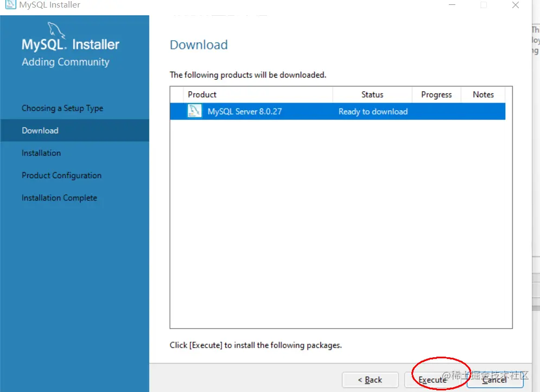This screenshot has height=392, width=540.
Task: Click the MySQL dolphin logo in sidebar
Action: click(56, 30)
